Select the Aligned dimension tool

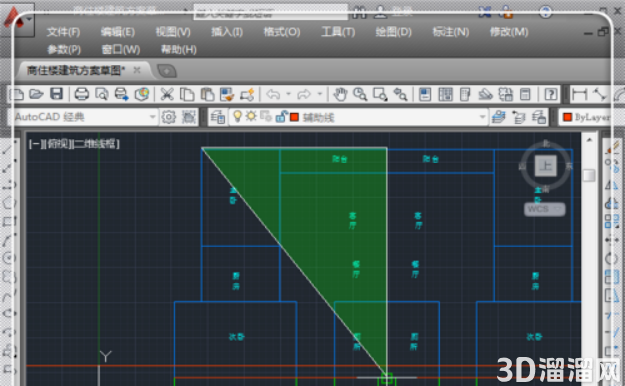point(599,95)
